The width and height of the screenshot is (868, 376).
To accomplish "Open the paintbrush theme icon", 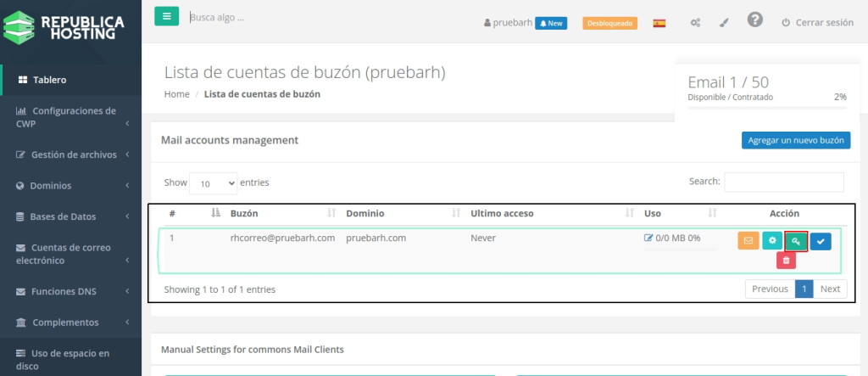I will 723,23.
